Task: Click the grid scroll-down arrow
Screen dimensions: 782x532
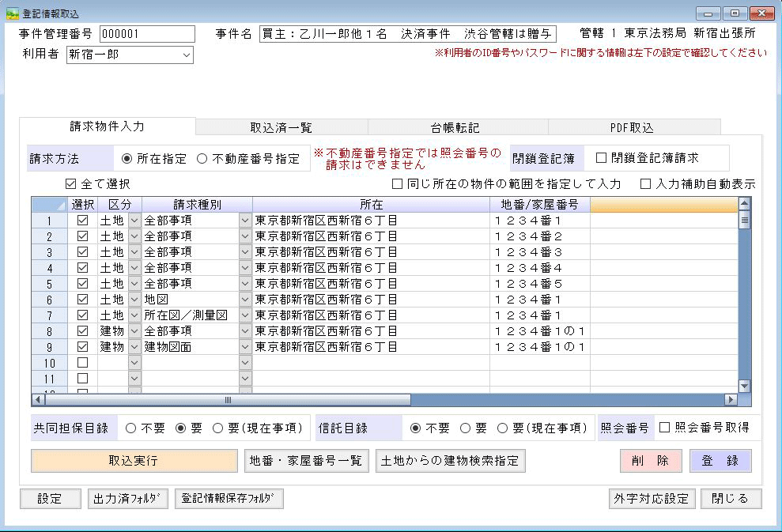Action: coord(743,386)
